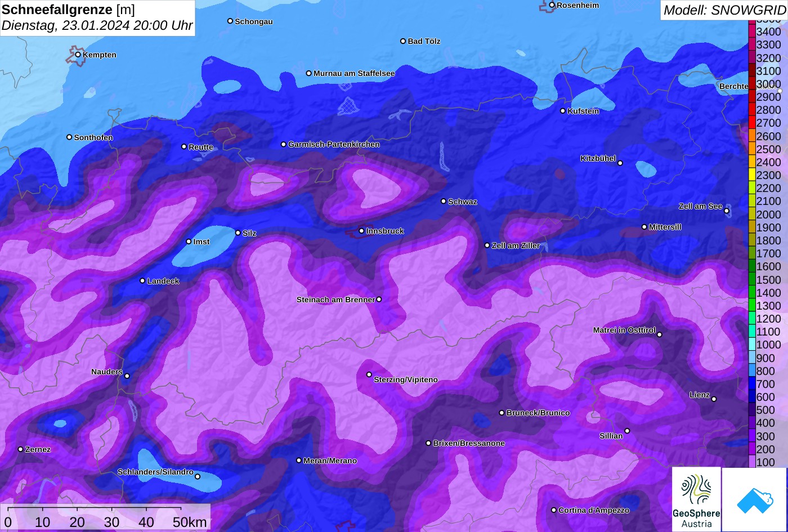Image resolution: width=788 pixels, height=532 pixels.
Task: Click the Schneefallgrenze [m] title
Action: (x=68, y=10)
